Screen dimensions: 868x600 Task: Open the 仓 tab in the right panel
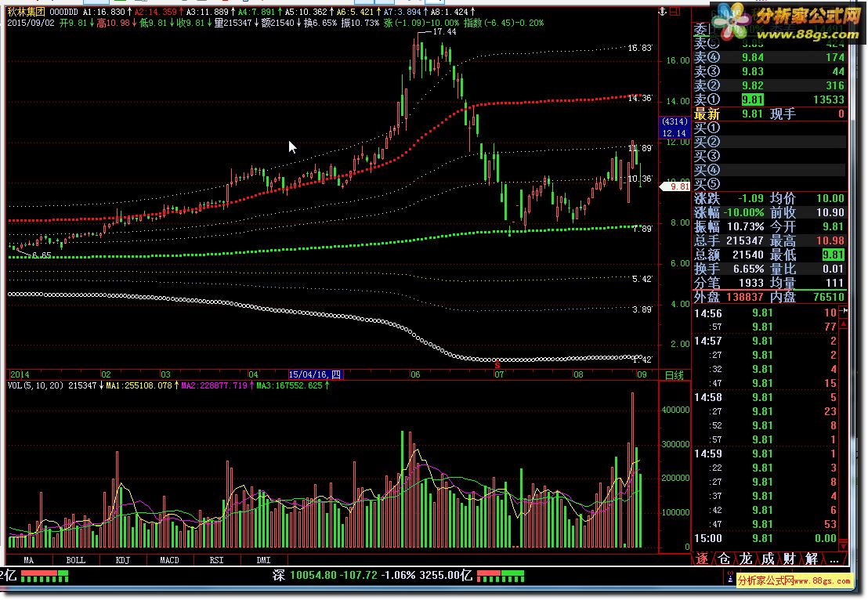(724, 559)
